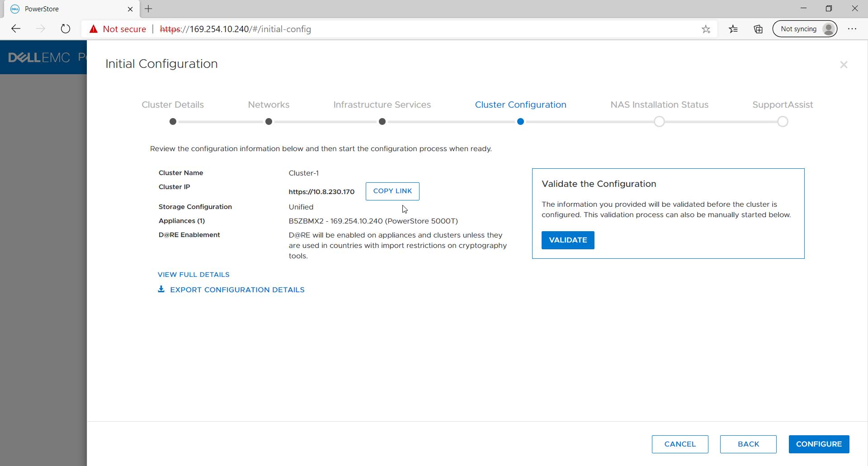
Task: Click the browser refresh icon
Action: pos(66,29)
